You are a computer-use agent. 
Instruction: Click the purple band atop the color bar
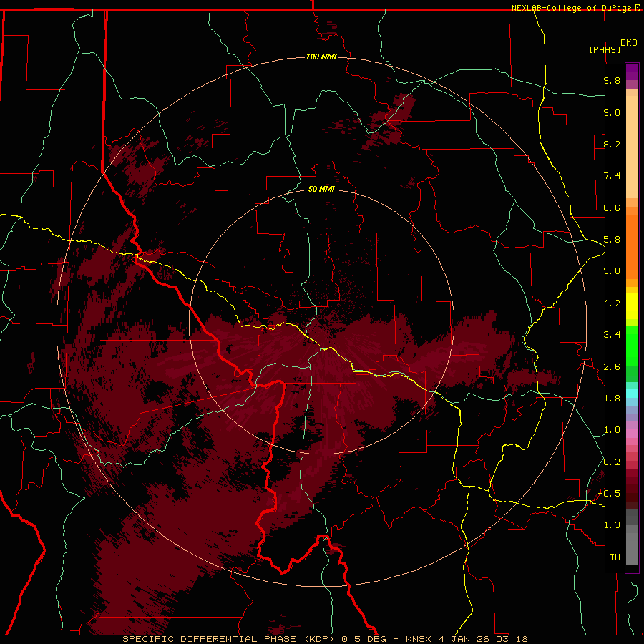pos(632,72)
